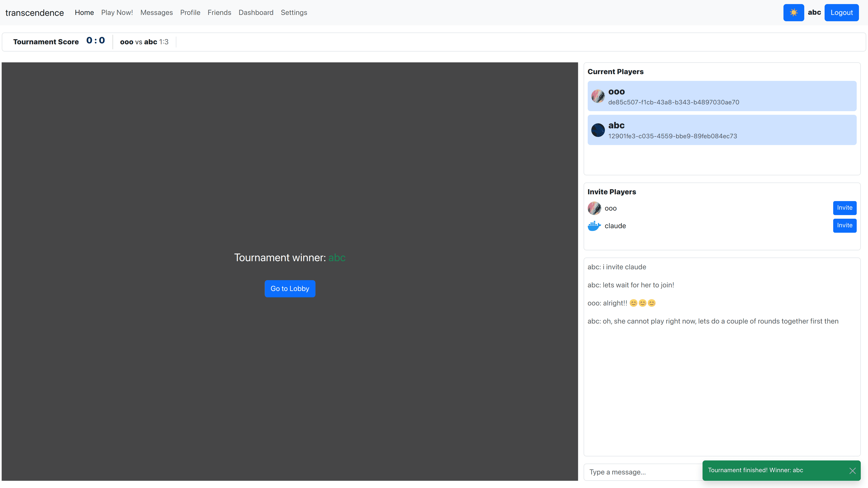Open the Play Now! page
Screen dimensions: 868x488
pos(117,12)
